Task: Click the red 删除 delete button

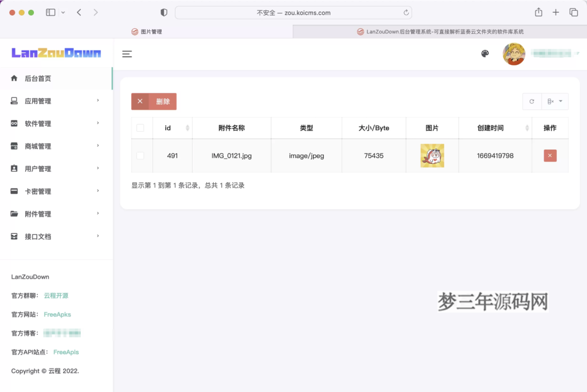Action: pyautogui.click(x=162, y=101)
